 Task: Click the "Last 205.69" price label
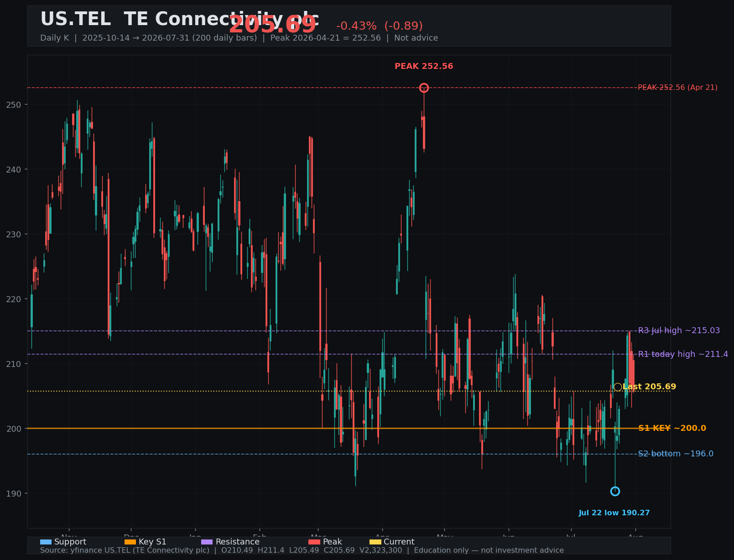649,387
